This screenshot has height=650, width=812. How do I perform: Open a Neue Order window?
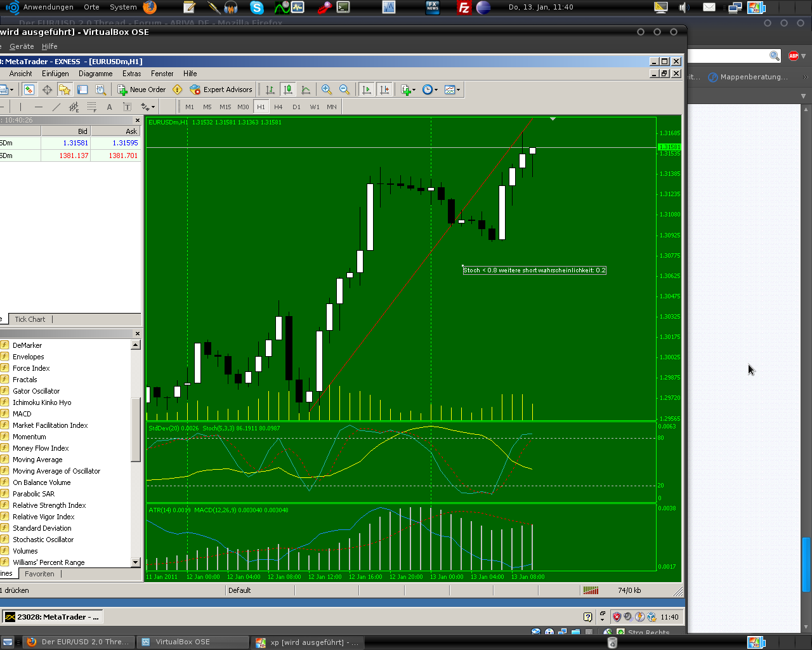pos(141,90)
